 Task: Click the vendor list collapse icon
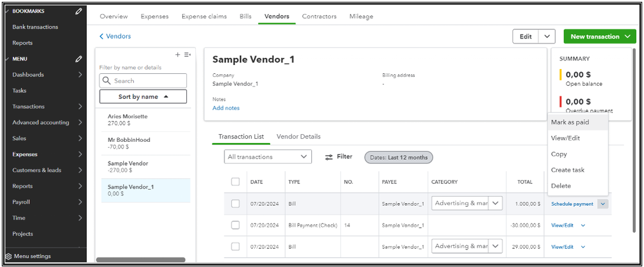(187, 55)
